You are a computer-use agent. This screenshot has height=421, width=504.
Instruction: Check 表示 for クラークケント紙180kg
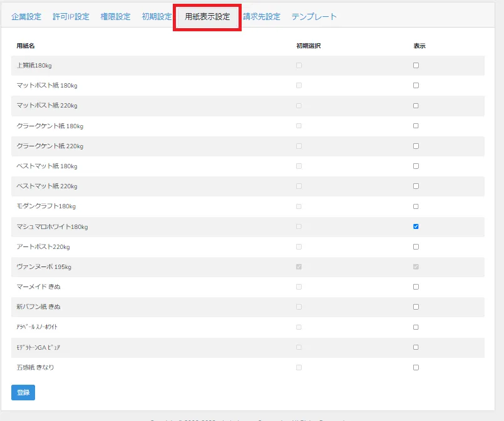tap(416, 126)
